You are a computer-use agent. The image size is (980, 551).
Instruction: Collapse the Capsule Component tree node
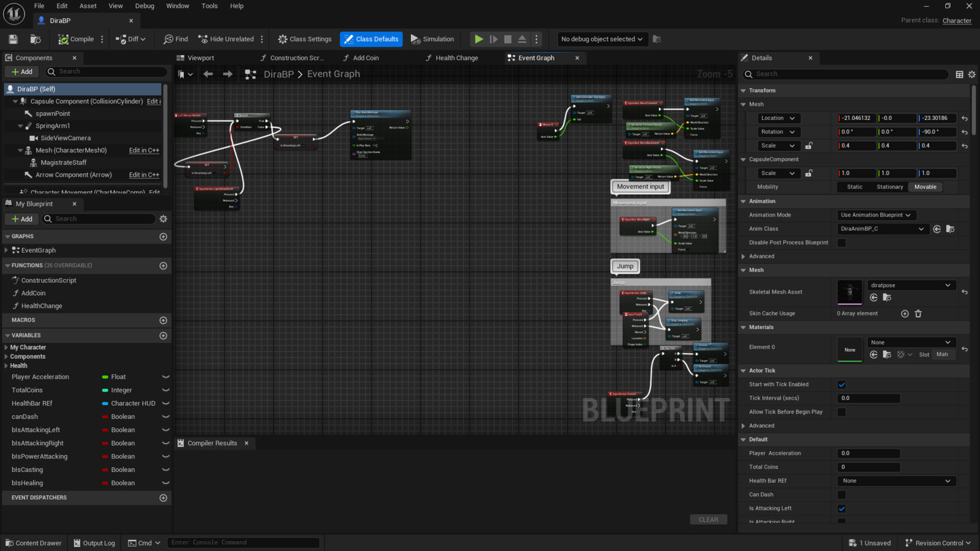pos(15,102)
